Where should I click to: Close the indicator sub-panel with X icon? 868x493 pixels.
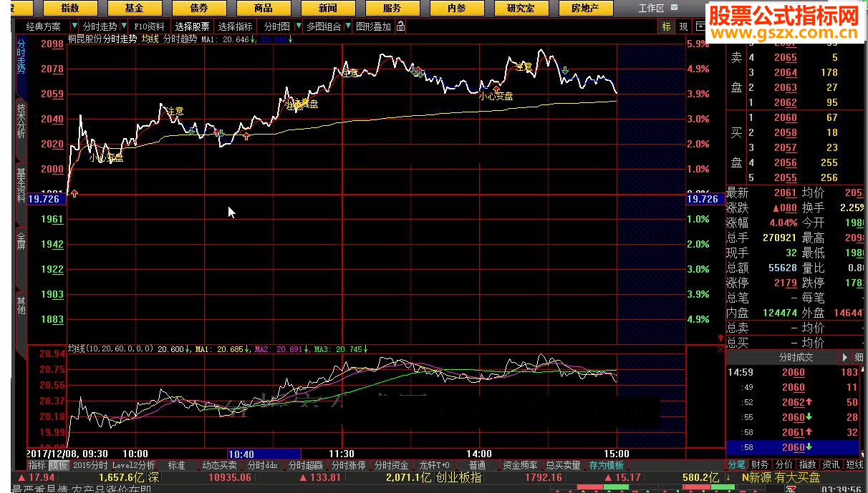720,349
